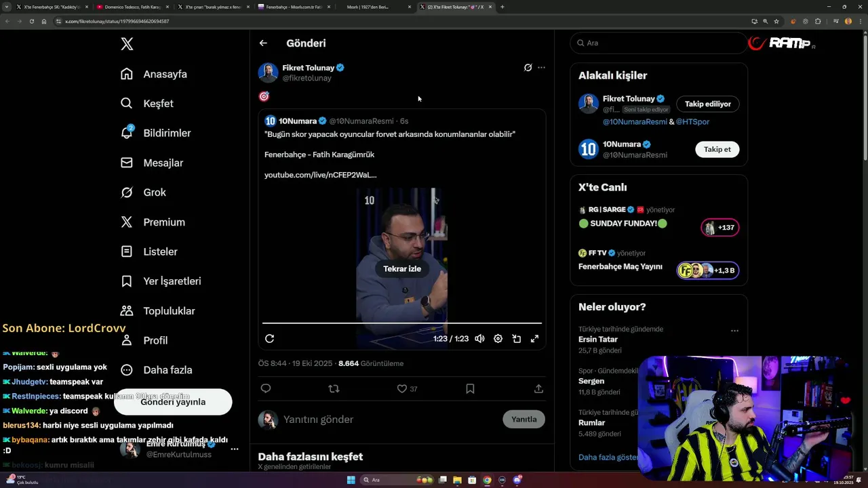Viewport: 868px width, 488px height.
Task: Click the share icon under post
Action: 538,388
